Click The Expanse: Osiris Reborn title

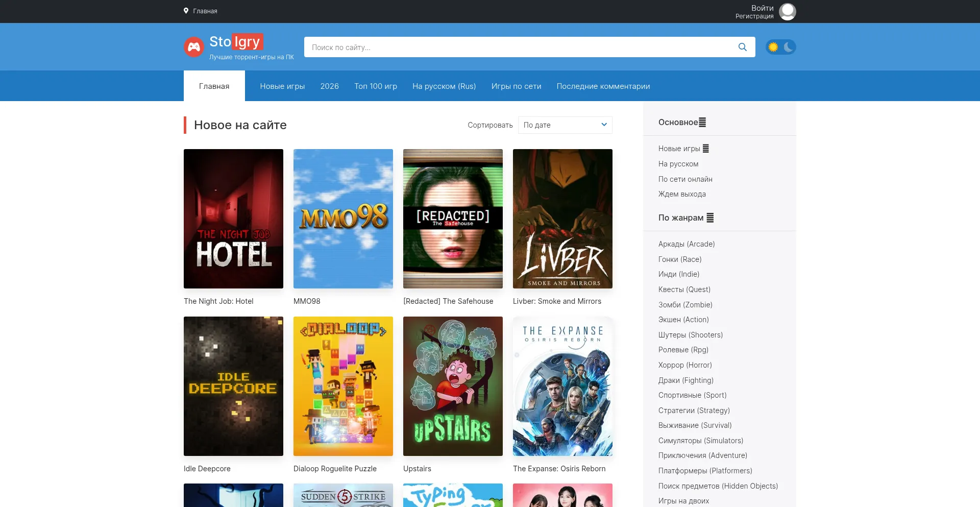tap(559, 469)
